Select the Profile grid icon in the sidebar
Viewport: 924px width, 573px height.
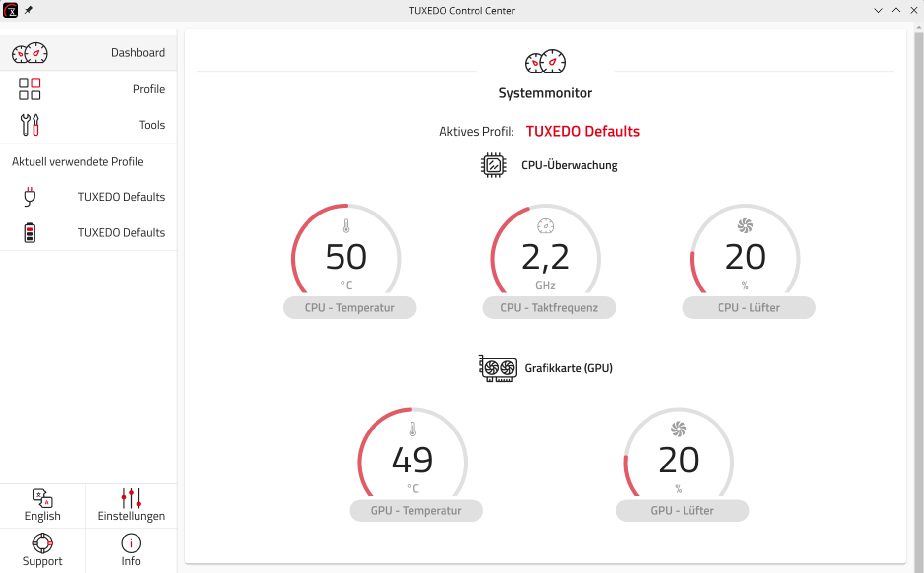pos(30,89)
